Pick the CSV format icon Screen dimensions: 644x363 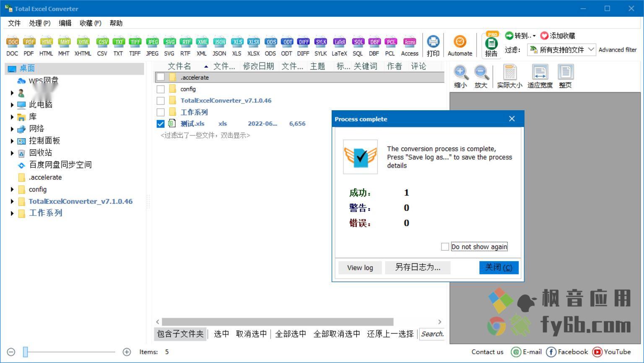click(x=102, y=46)
